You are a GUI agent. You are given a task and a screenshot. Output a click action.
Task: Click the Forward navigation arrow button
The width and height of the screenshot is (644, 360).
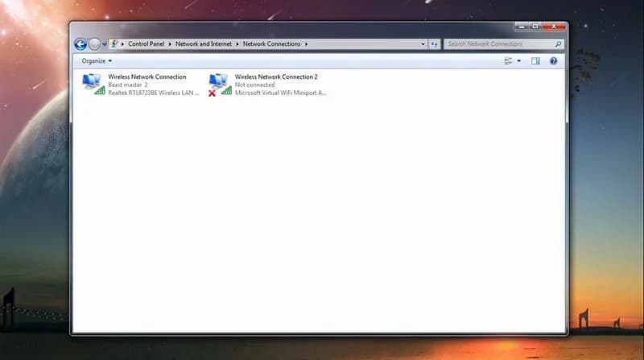tap(94, 44)
